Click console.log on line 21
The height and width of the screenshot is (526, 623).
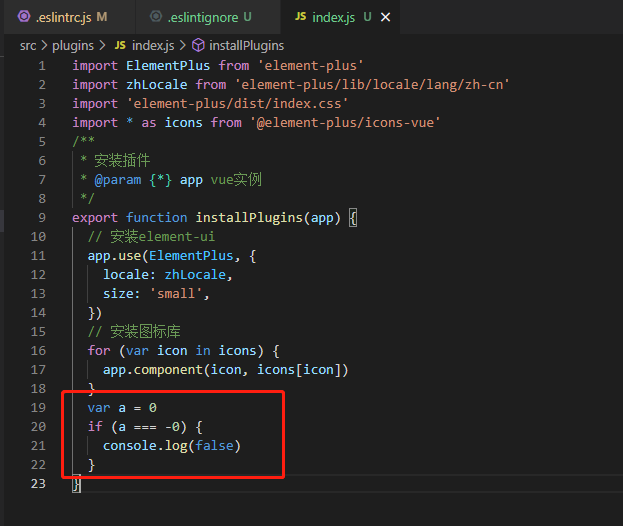[145, 446]
